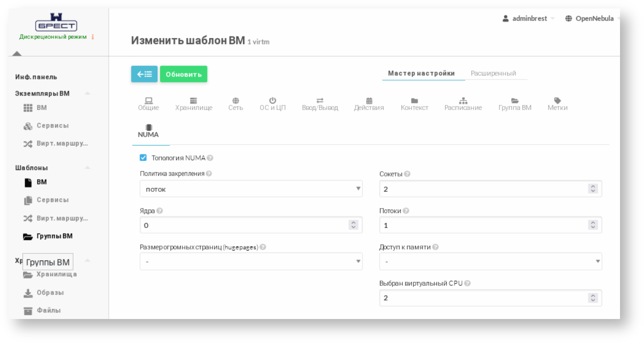The width and height of the screenshot is (644, 343).
Task: Open the Группа ВМ tab
Action: click(x=515, y=104)
